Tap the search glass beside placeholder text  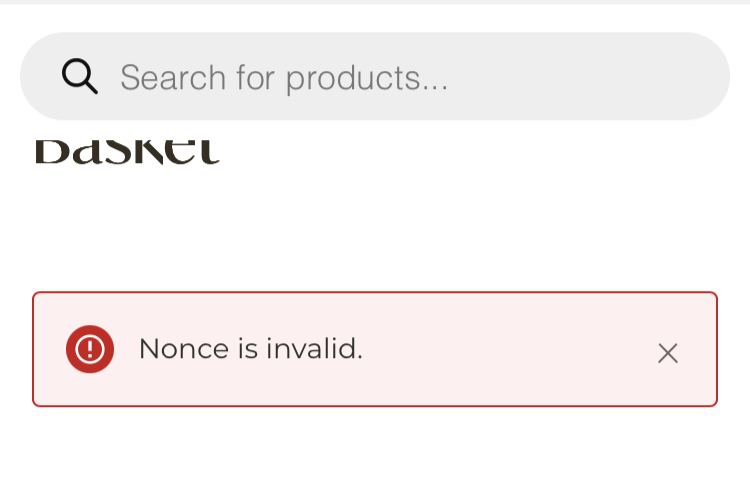[x=79, y=76]
